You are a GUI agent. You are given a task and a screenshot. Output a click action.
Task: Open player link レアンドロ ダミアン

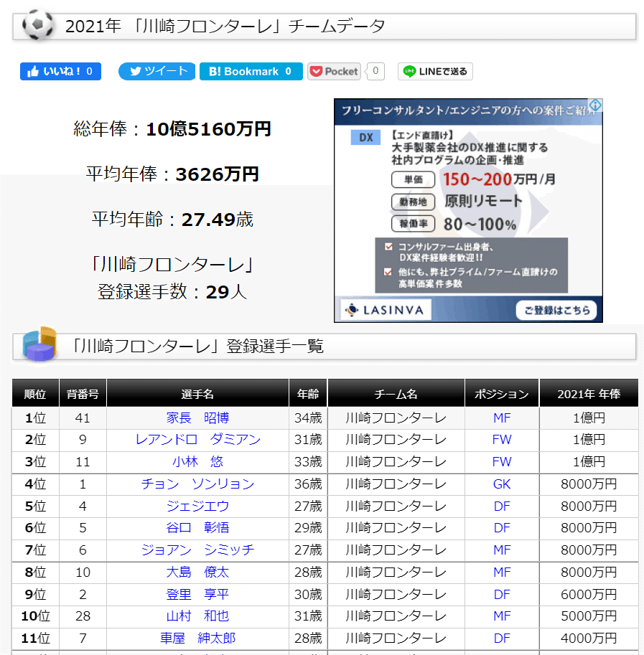coord(197,440)
